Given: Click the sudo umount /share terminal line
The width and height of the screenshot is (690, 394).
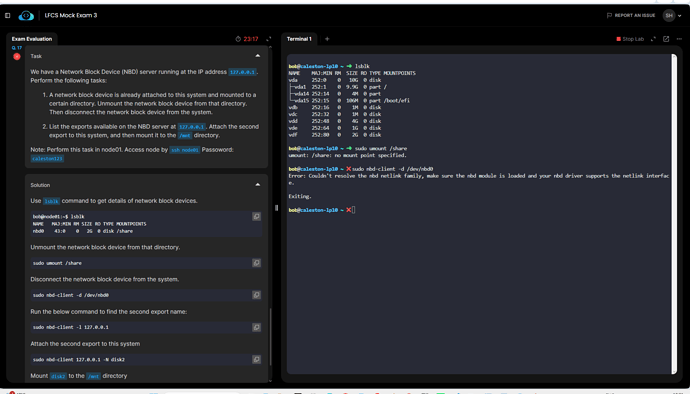Looking at the screenshot, I should [348, 148].
